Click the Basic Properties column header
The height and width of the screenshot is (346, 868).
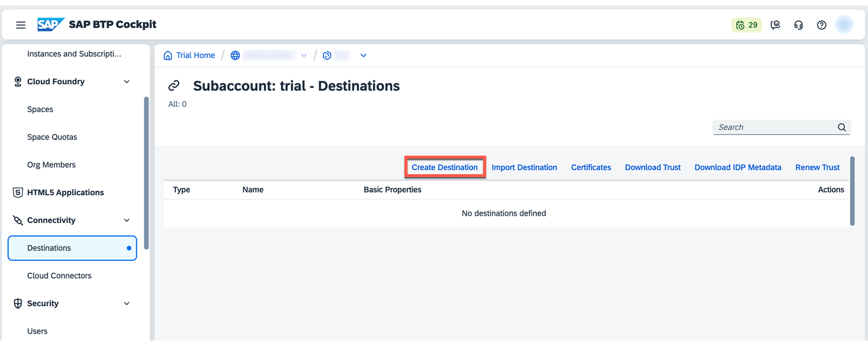393,190
